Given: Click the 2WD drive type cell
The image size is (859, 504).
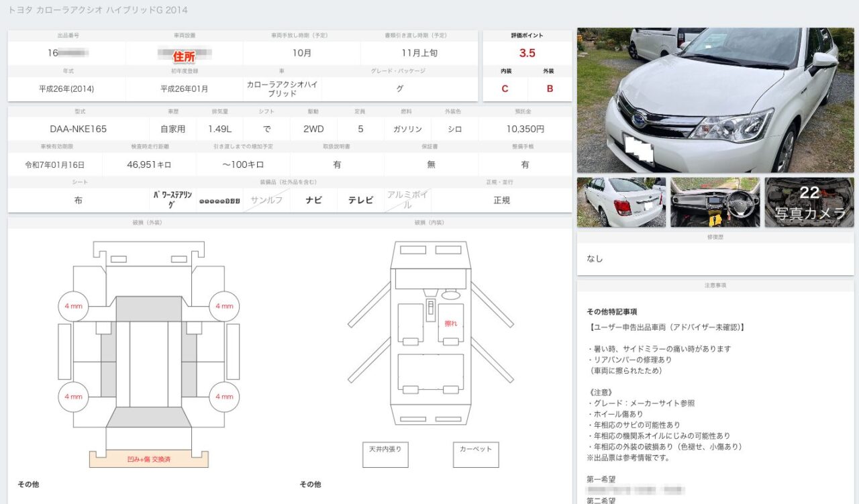Looking at the screenshot, I should coord(313,129).
